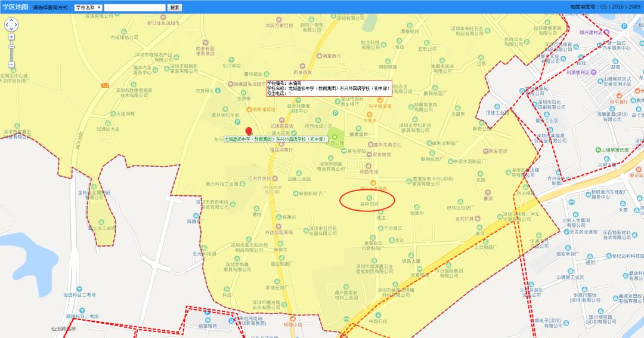Select the 山塘尾蔡氏围 green landmark icon
The width and height of the screenshot is (644, 338).
point(598,150)
